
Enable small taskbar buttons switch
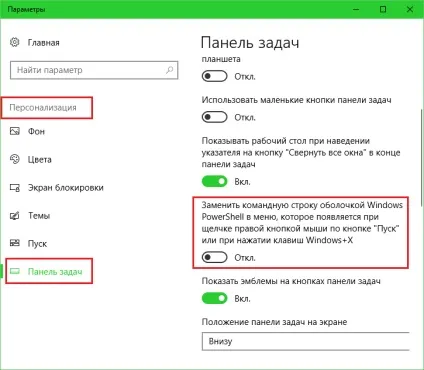click(x=214, y=117)
